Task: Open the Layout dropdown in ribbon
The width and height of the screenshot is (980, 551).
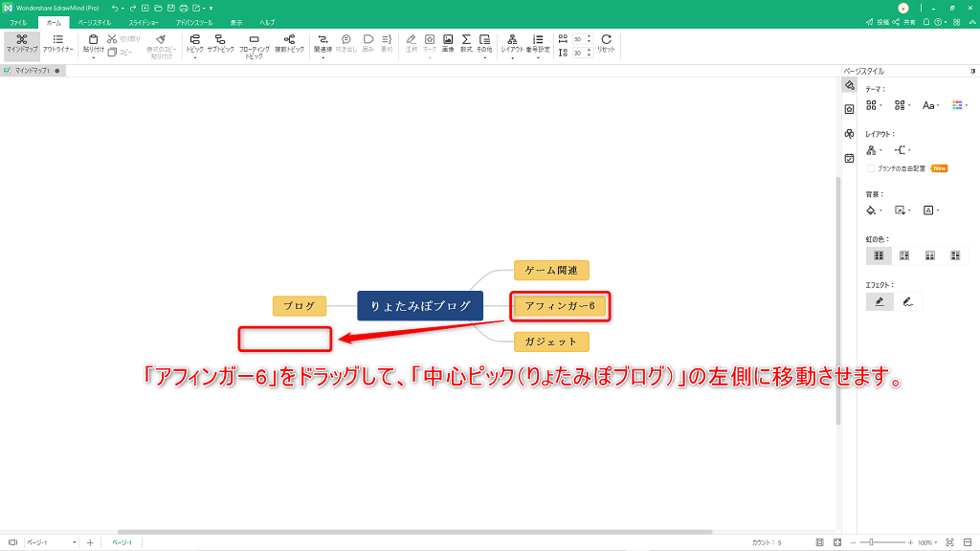Action: [512, 58]
